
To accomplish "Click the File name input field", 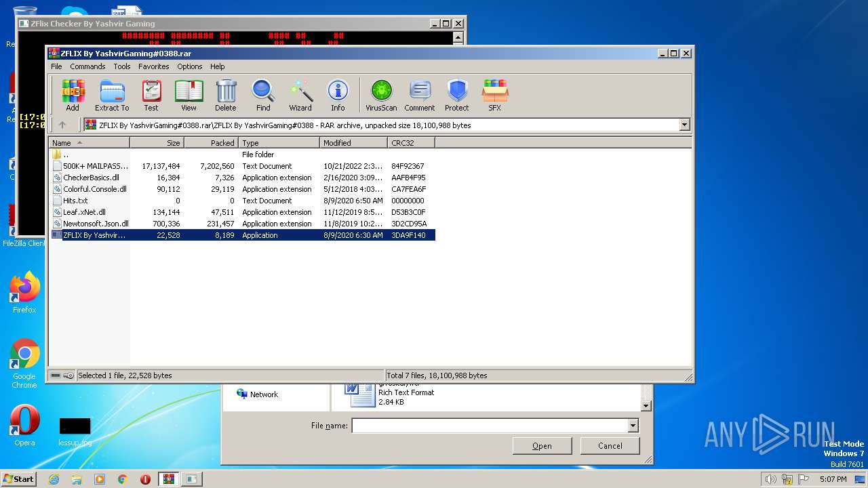I will click(490, 426).
